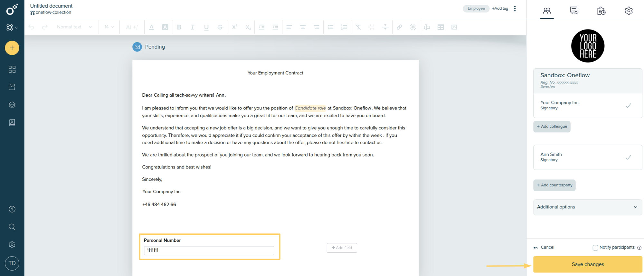Viewport: 644px width, 276px height.
Task: Open the search icon in sidebar
Action: [12, 227]
